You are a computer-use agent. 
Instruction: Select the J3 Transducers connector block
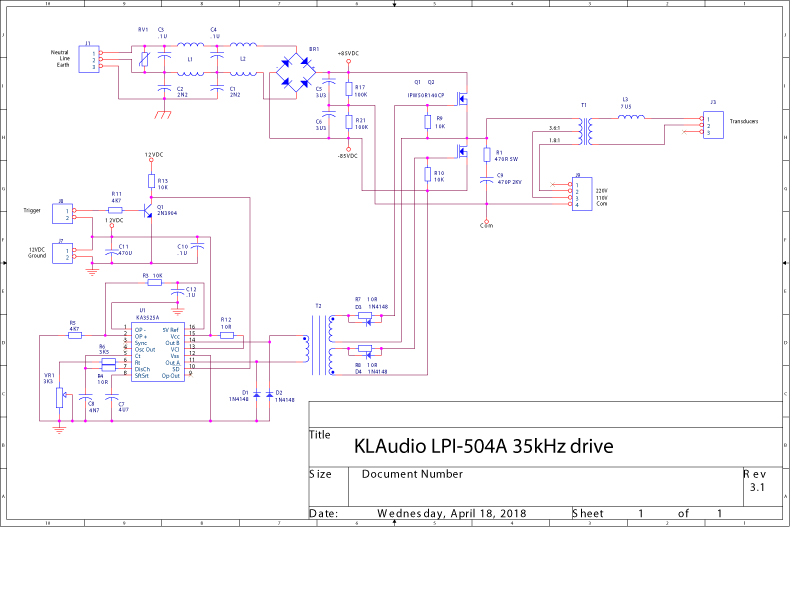click(x=713, y=125)
